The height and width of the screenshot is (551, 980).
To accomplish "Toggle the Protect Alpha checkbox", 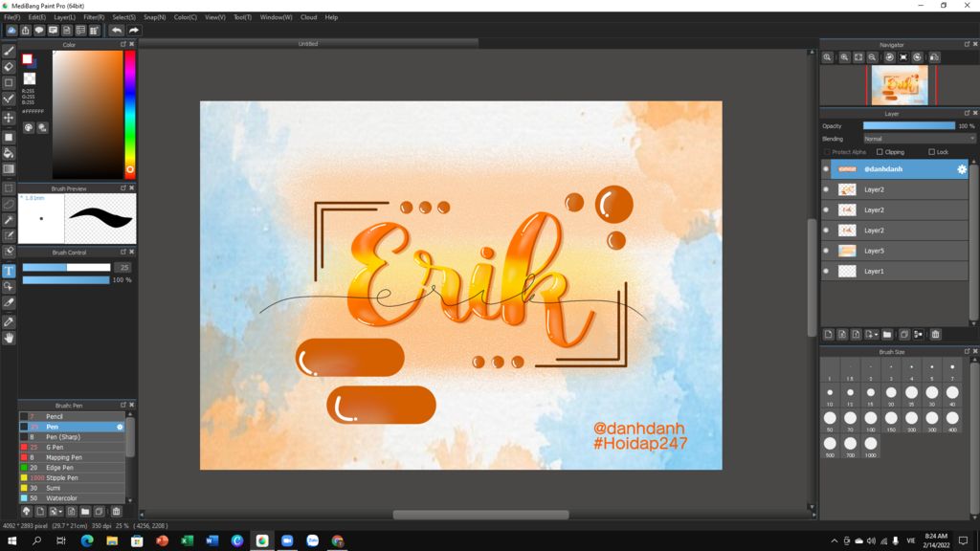I will click(x=827, y=152).
